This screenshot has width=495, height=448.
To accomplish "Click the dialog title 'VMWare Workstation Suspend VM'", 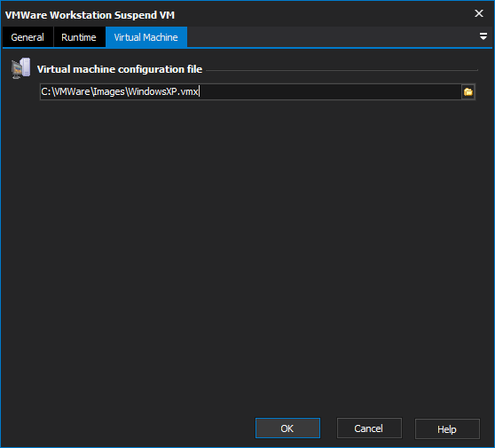I will coord(90,15).
